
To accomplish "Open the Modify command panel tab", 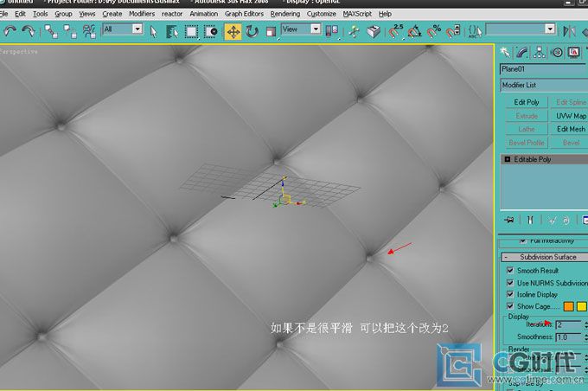I will 521,52.
